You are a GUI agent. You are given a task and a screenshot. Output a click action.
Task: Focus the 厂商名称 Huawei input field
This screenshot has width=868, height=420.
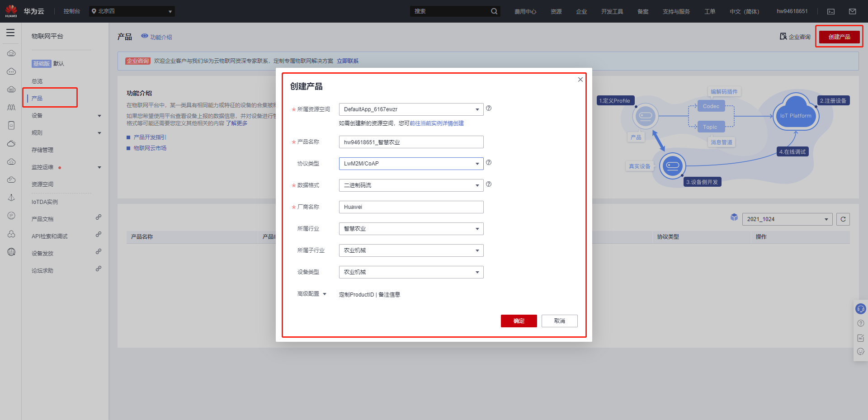click(x=411, y=207)
